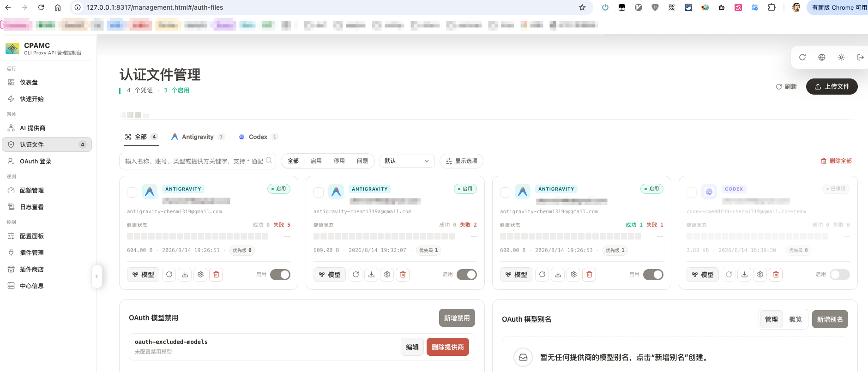Open 快速开始 in the sidebar
The width and height of the screenshot is (868, 372).
pos(47,99)
